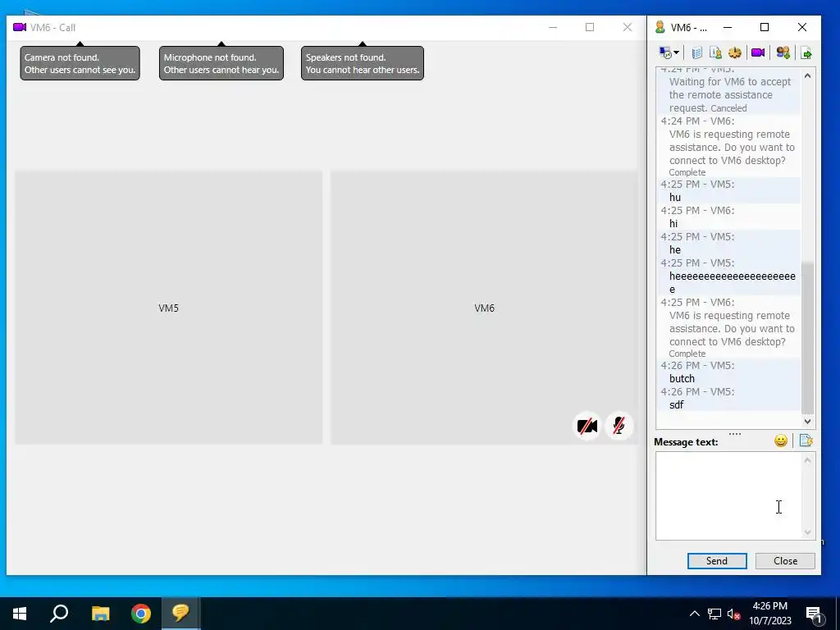Click the Microphone not found notice
Screen dimensions: 840x630
coord(221,63)
